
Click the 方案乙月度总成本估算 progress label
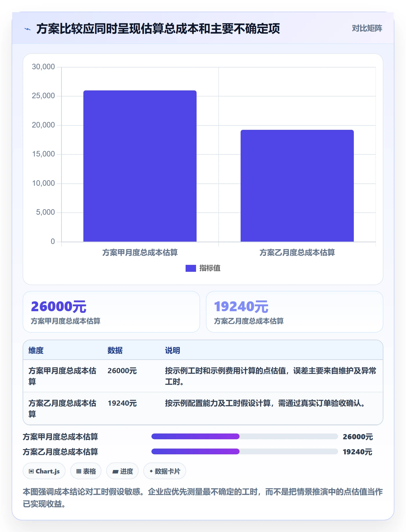coord(60,452)
